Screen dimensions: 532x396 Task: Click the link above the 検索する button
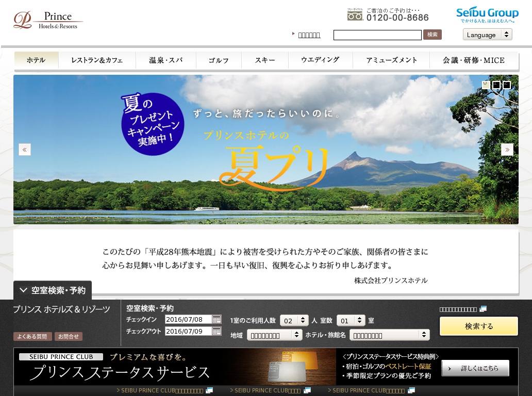458,309
